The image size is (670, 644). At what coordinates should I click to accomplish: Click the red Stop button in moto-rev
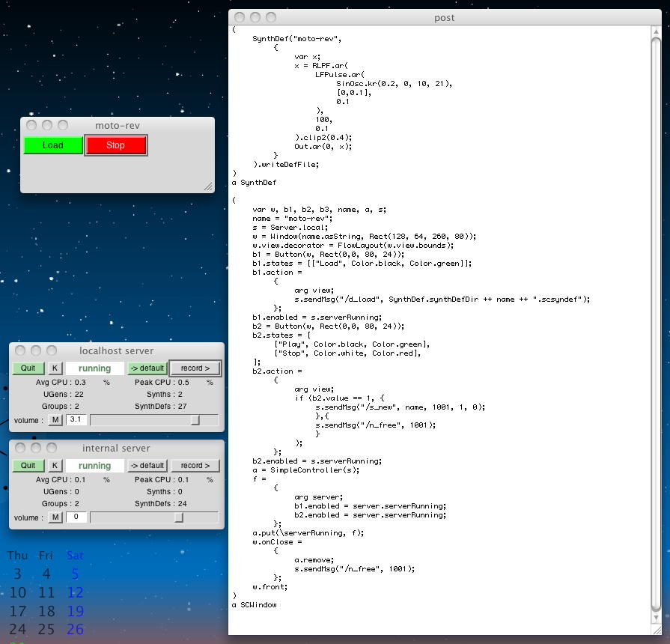coord(115,145)
